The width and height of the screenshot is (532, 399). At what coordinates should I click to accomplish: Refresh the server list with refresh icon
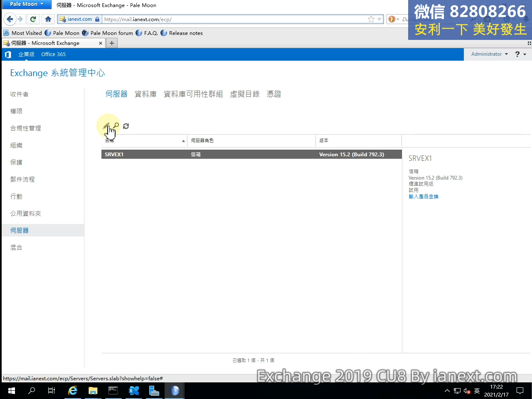coord(126,126)
